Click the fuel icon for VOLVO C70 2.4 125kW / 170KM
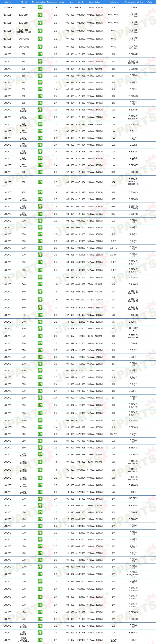This screenshot has height=644, width=156. (x=40, y=277)
